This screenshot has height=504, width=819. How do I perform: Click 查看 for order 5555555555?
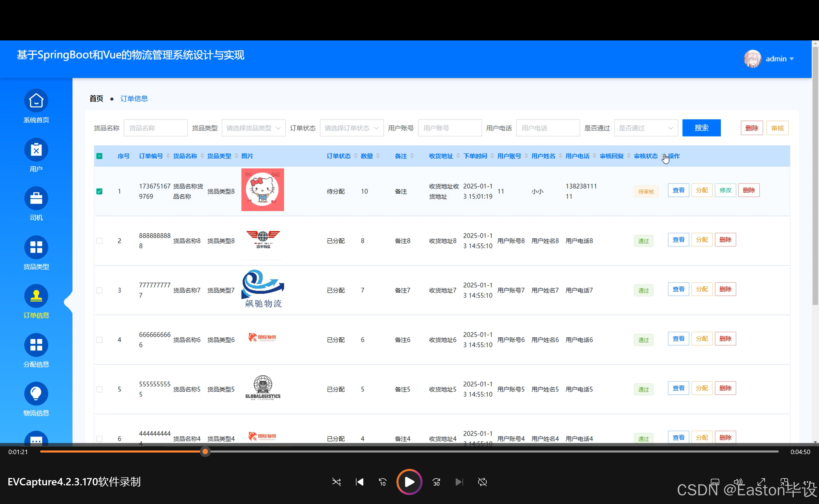pos(678,388)
